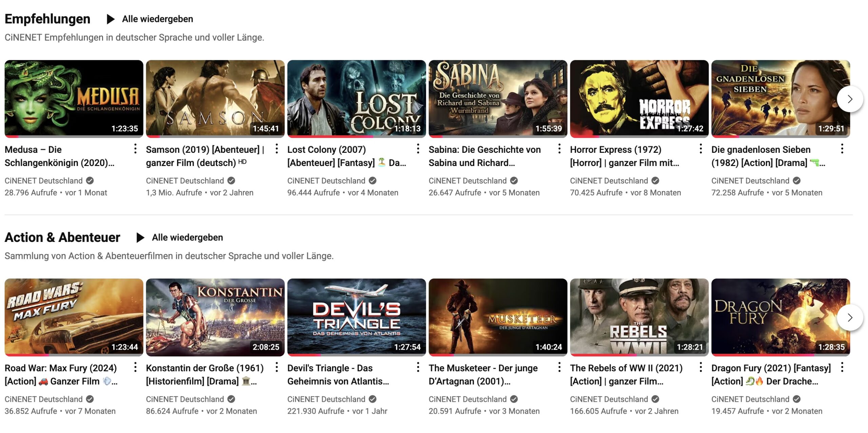Click the watch progress bar under Dragon Fury thumbnail

pyautogui.click(x=781, y=355)
